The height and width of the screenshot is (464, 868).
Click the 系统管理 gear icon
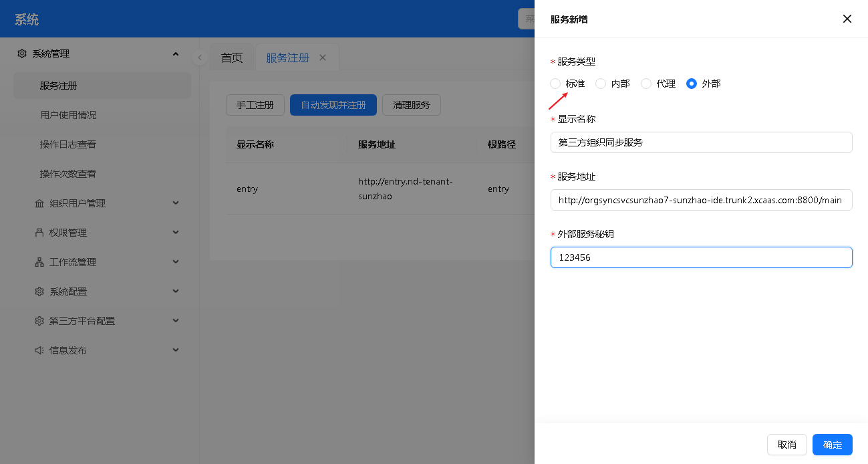(22, 53)
